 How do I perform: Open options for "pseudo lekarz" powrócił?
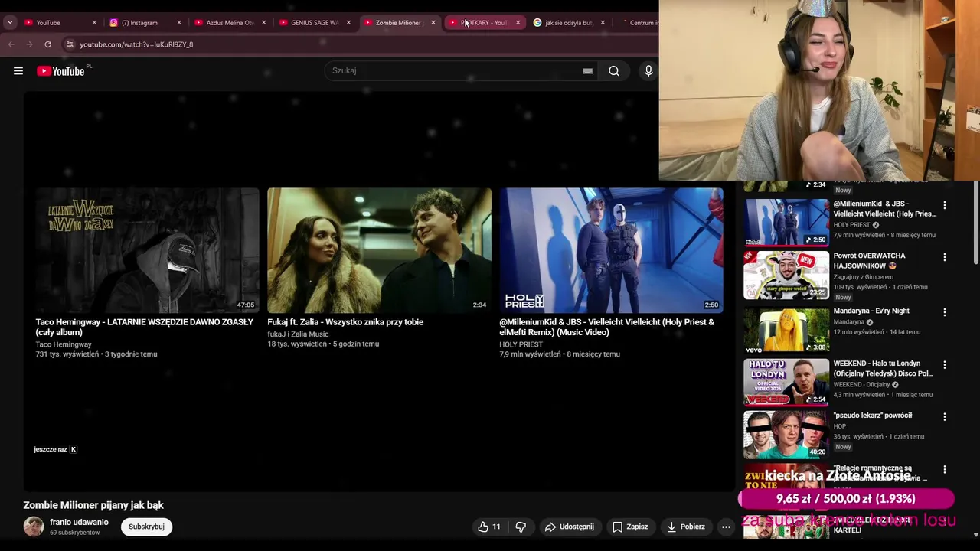point(944,417)
